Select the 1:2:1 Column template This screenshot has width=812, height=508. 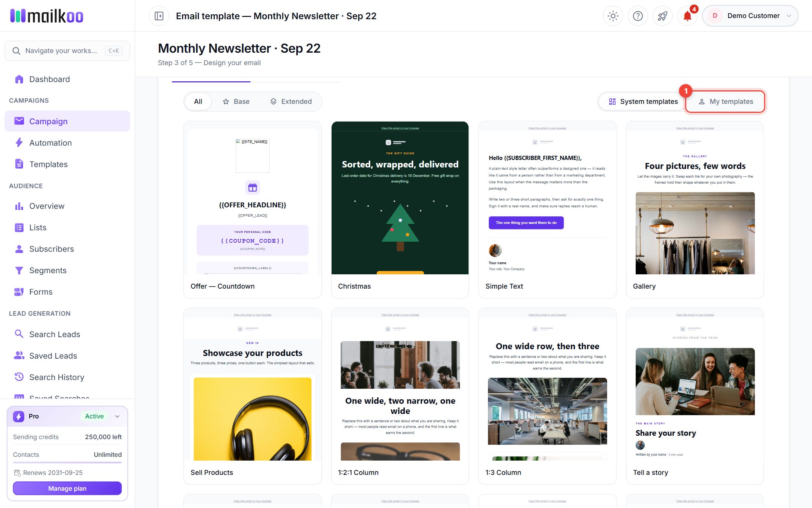click(x=400, y=396)
